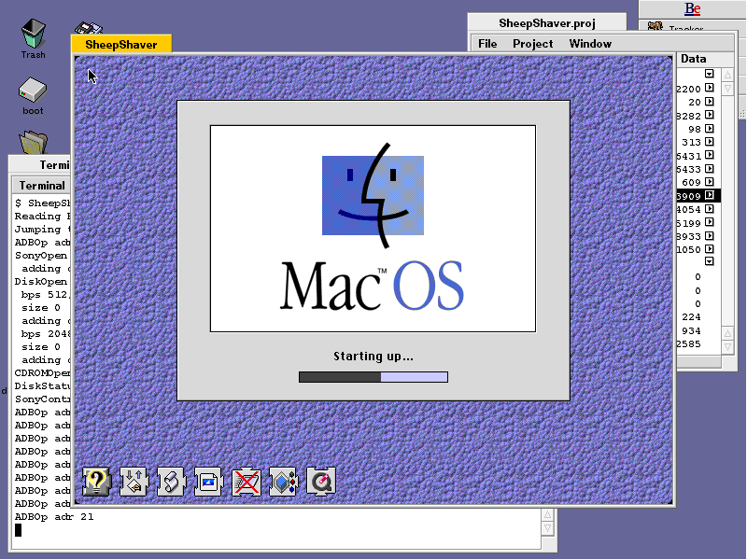Open the popup arrow on highlighted 3909 row
The image size is (747, 560).
[710, 195]
